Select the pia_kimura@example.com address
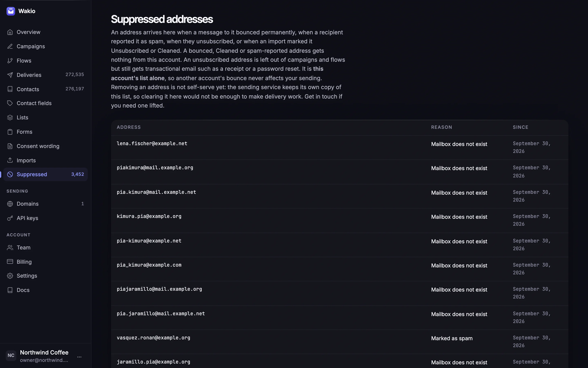This screenshot has height=368, width=588. tap(149, 265)
